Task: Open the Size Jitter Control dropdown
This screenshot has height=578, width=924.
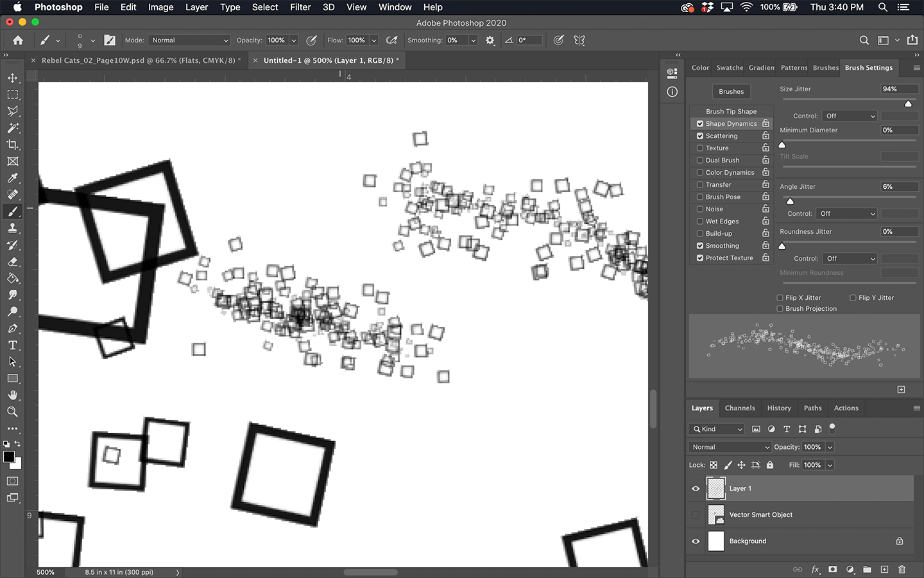Action: (x=849, y=116)
